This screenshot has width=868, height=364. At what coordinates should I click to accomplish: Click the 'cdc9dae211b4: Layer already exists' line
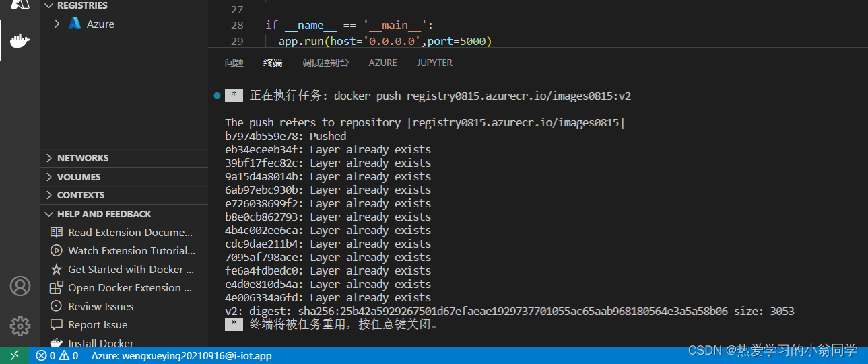point(328,244)
